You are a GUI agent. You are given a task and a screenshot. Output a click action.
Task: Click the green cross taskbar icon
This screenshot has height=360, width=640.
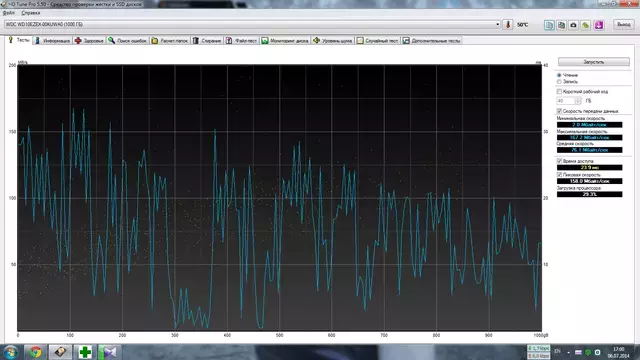tap(85, 352)
